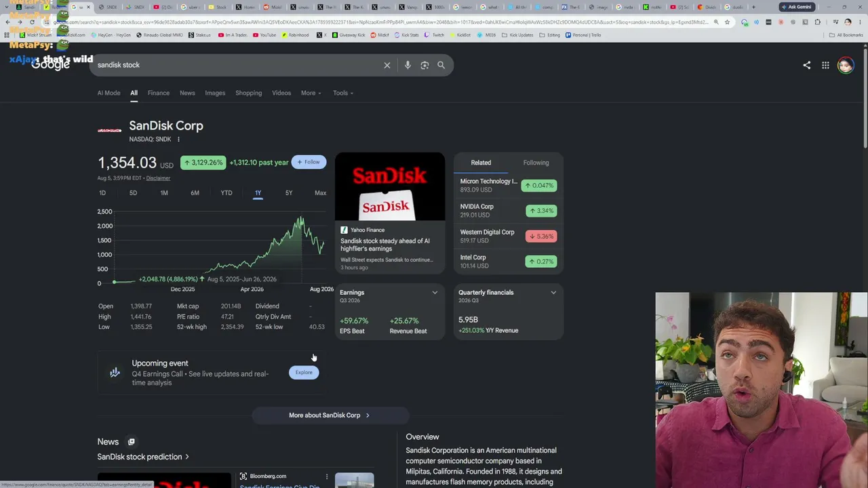Switch to the AI Mode tab
The image size is (868, 488).
108,93
